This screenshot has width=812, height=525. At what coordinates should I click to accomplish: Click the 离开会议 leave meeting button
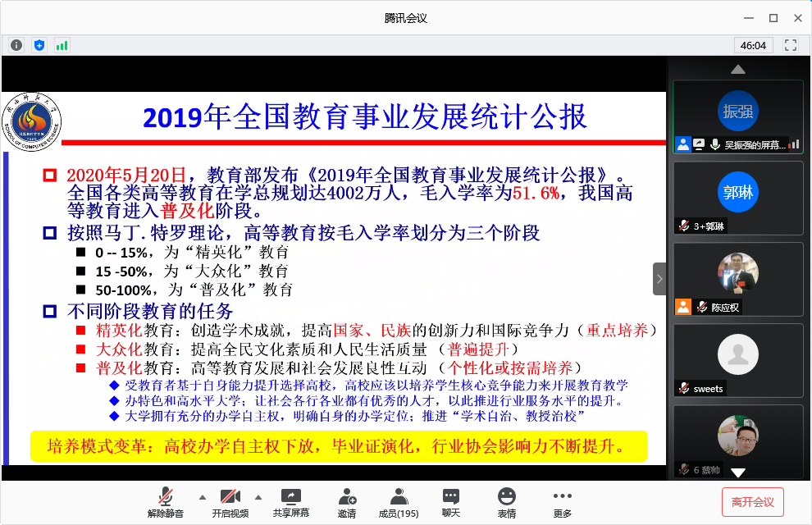pyautogui.click(x=753, y=502)
